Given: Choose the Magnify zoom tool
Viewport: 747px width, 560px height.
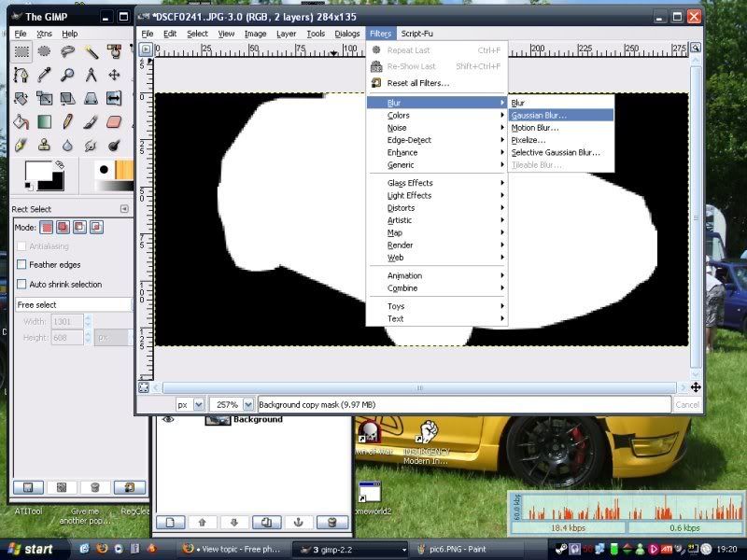Looking at the screenshot, I should pos(67,75).
